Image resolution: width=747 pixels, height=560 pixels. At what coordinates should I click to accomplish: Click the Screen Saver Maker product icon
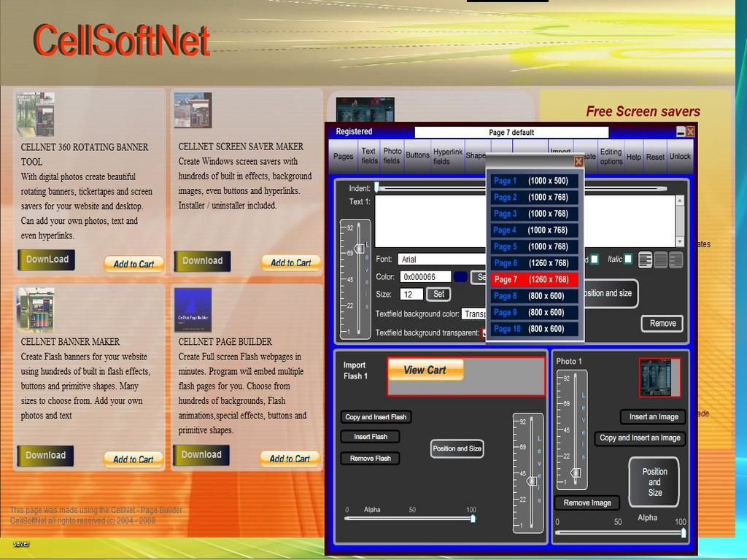click(193, 110)
